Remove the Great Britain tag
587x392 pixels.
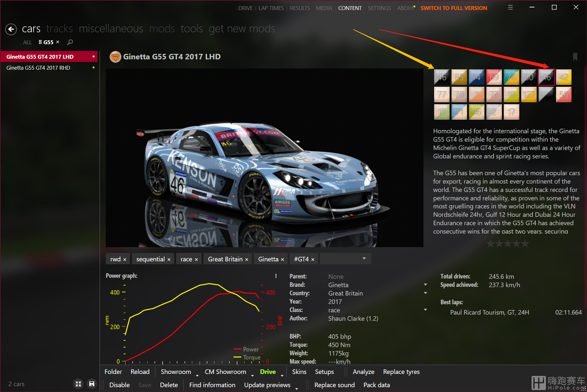(247, 259)
